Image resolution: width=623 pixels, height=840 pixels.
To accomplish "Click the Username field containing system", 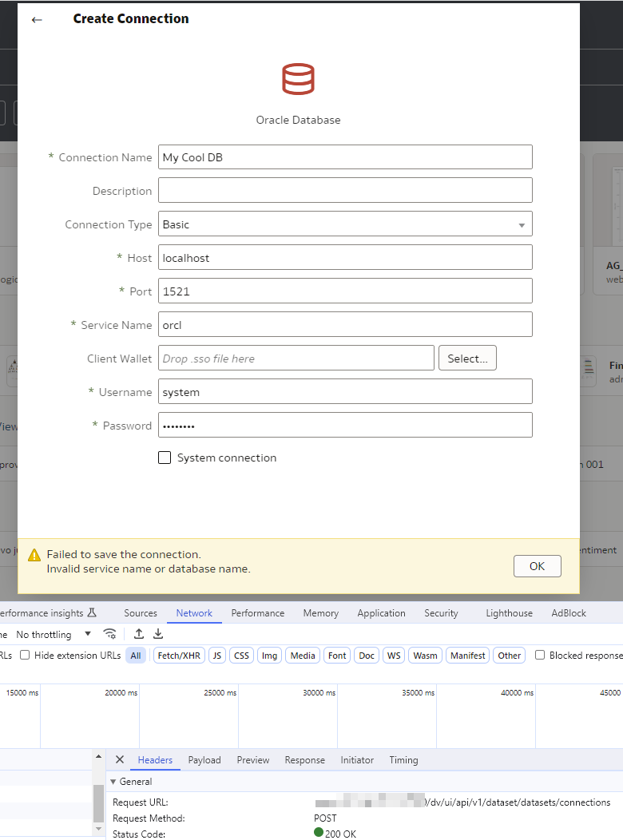I will 345,391.
